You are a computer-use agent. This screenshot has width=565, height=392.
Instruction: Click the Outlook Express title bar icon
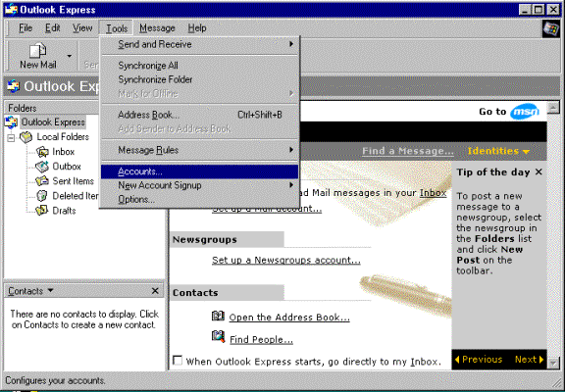click(11, 10)
